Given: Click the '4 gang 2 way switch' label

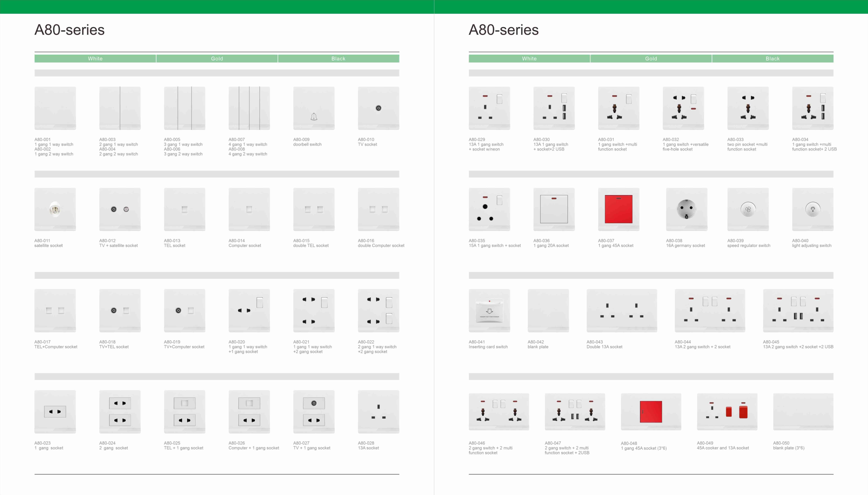Looking at the screenshot, I should click(x=248, y=154).
